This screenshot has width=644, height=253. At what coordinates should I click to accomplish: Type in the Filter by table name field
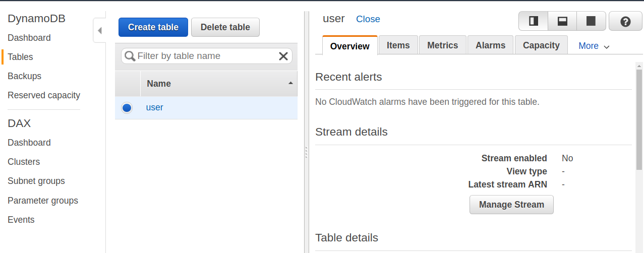(207, 56)
